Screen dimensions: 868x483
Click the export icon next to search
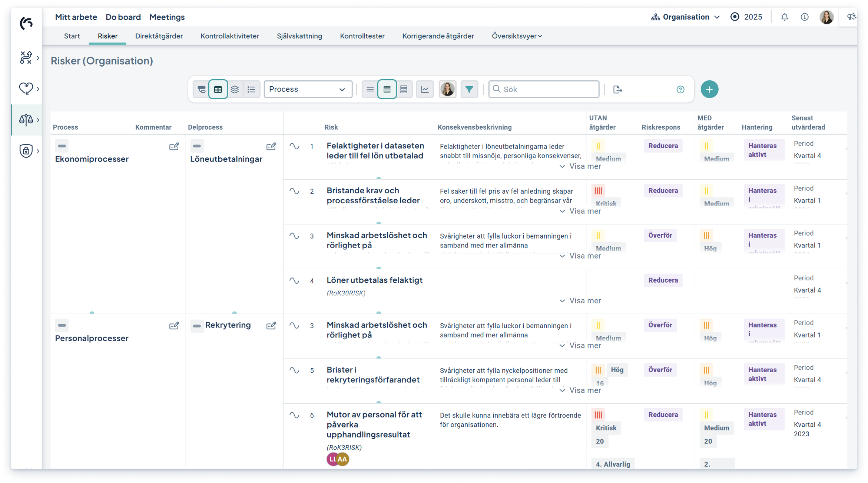(617, 89)
